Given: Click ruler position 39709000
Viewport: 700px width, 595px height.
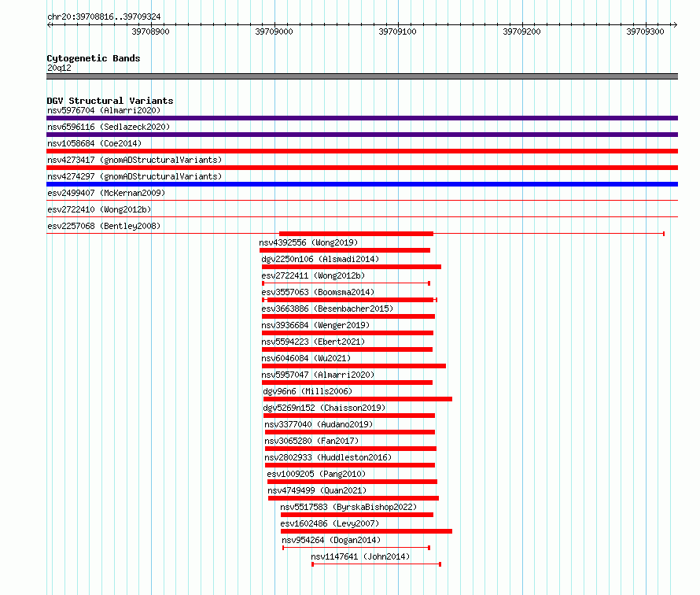Looking at the screenshot, I should (x=274, y=31).
